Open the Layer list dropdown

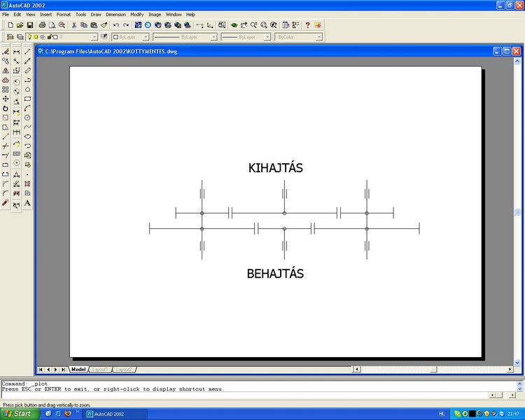(x=62, y=37)
